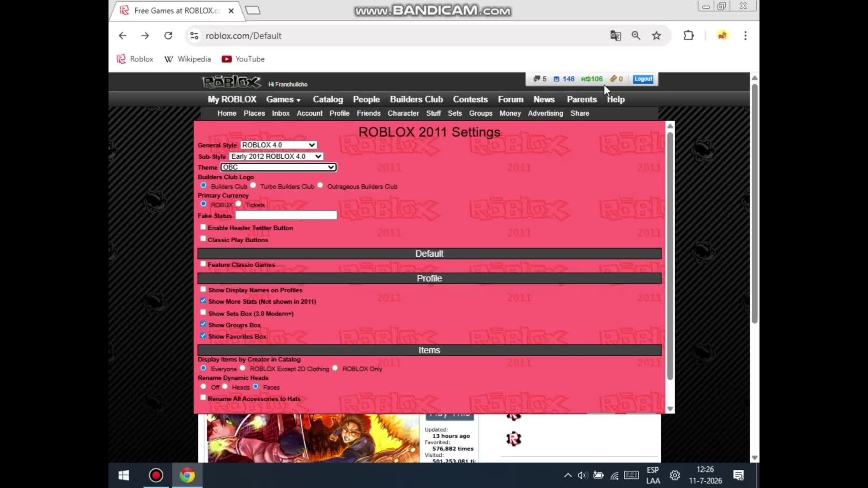This screenshot has height=488, width=868.
Task: Click the settings panel scroll down arrow
Action: (670, 408)
